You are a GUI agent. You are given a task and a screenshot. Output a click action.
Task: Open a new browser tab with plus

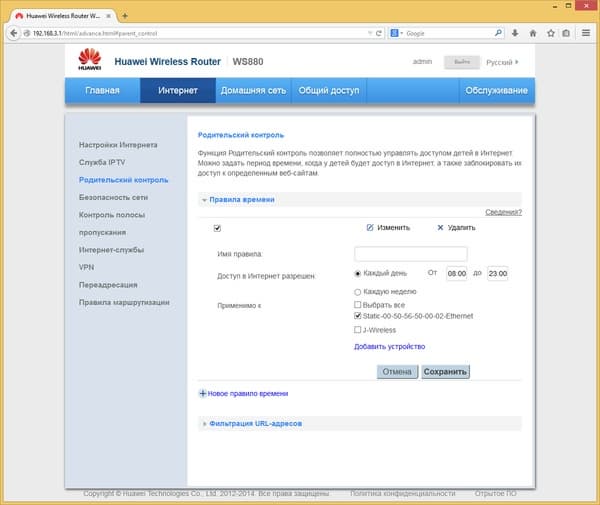[x=125, y=16]
